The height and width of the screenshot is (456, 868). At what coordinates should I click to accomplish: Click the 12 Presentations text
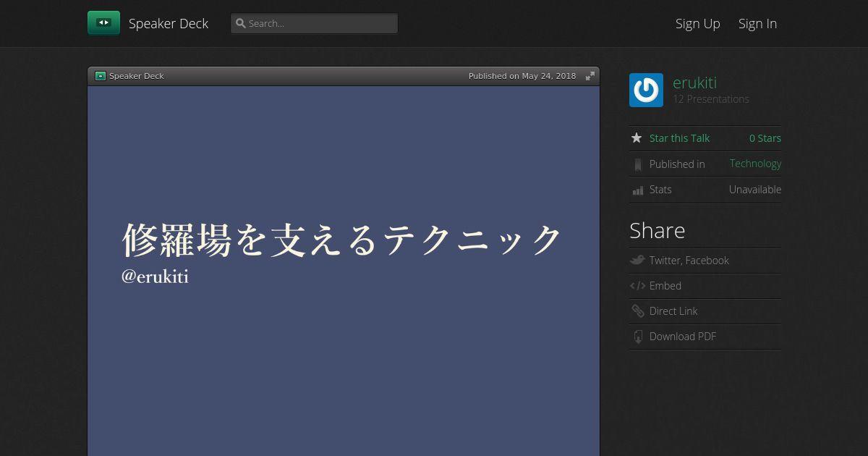[x=711, y=99]
